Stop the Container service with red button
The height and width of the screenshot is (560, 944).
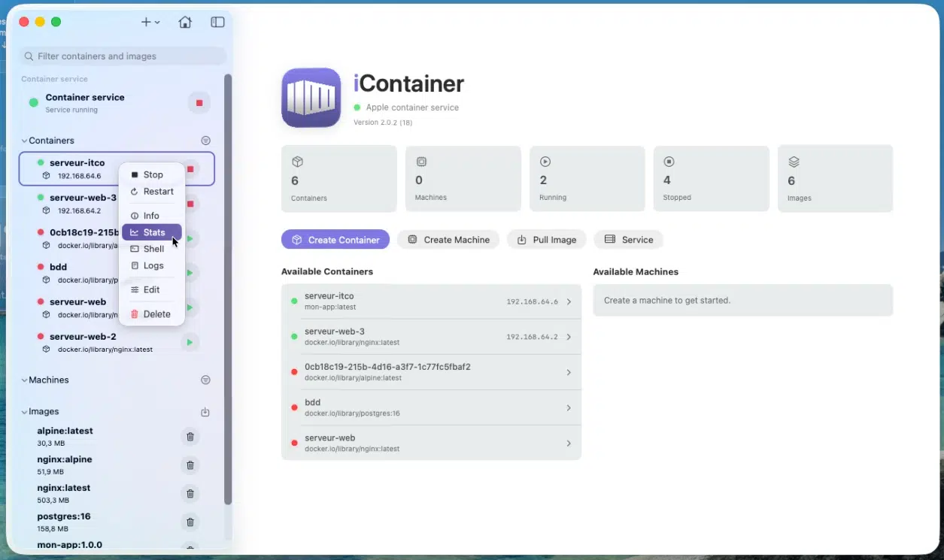(199, 103)
